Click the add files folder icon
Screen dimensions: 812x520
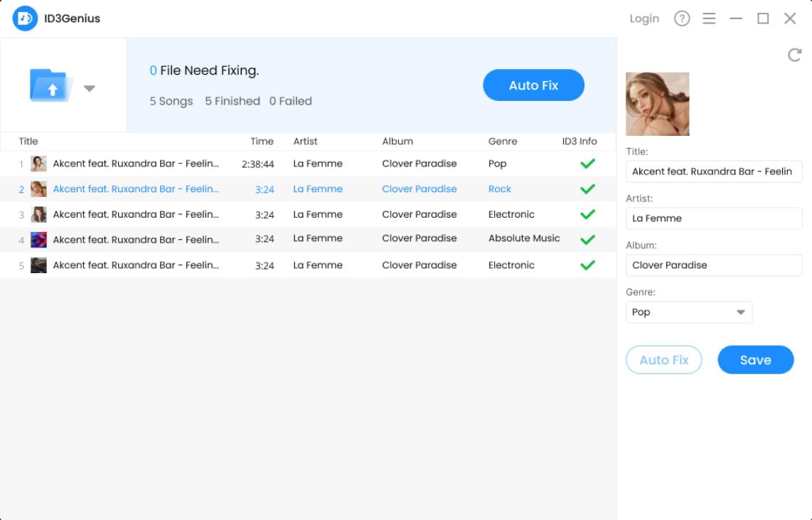50,85
